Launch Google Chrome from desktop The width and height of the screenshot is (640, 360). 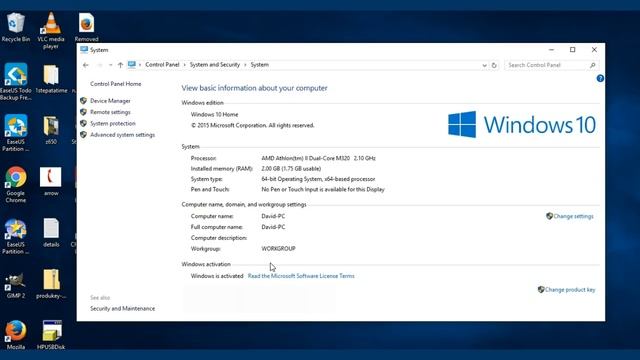tap(16, 184)
